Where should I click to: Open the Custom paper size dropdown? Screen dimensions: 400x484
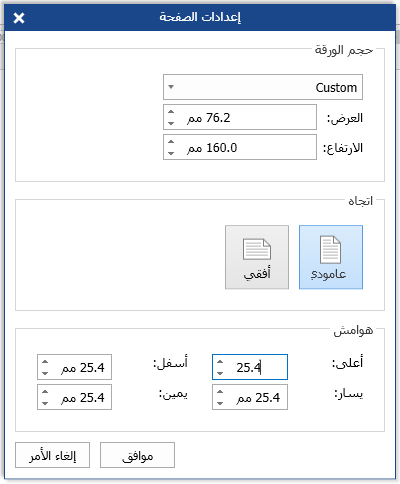tap(263, 87)
